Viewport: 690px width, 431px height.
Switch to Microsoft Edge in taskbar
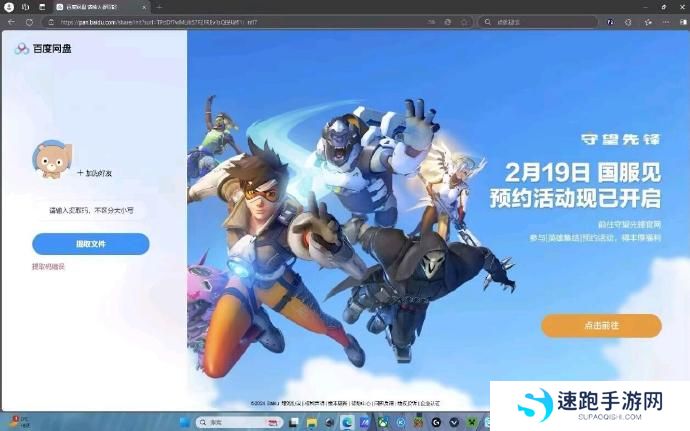point(347,423)
